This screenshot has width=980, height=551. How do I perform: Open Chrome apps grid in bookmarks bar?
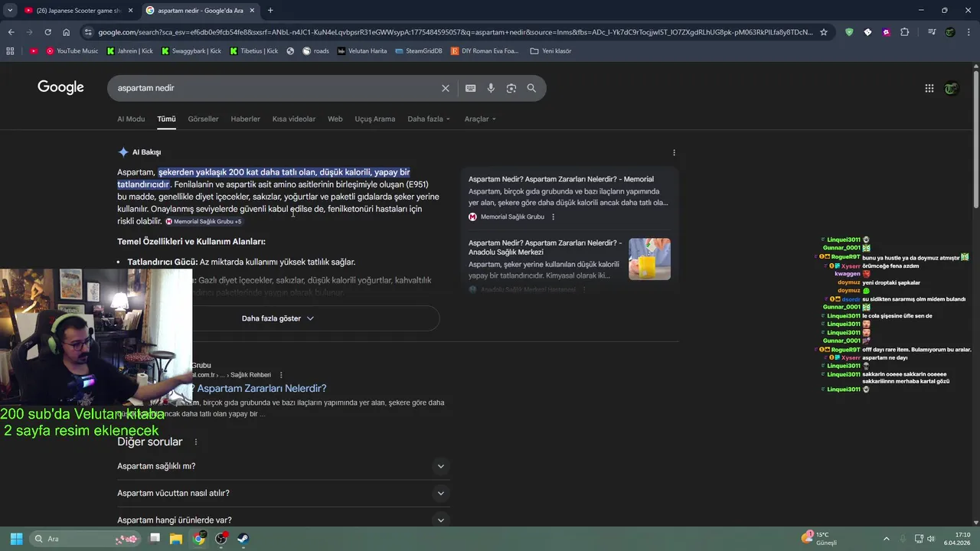pos(10,51)
